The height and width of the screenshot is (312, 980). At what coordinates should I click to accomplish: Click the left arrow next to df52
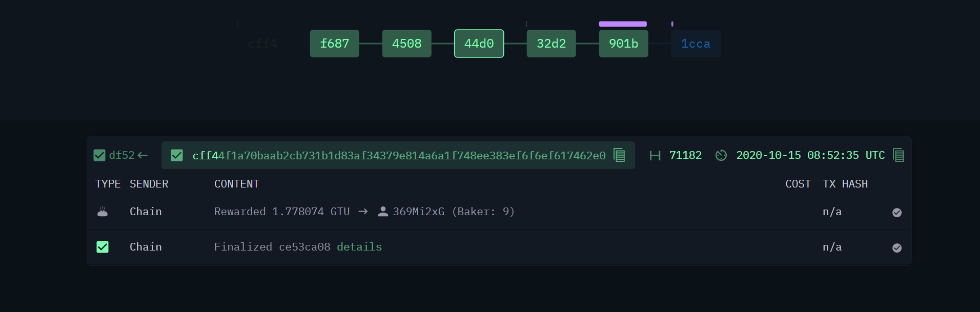[142, 155]
